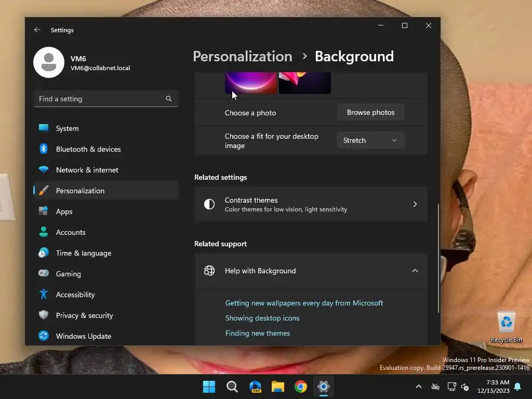This screenshot has width=532, height=399.
Task: Click the globe icon beside Help with Background
Action: pos(209,271)
